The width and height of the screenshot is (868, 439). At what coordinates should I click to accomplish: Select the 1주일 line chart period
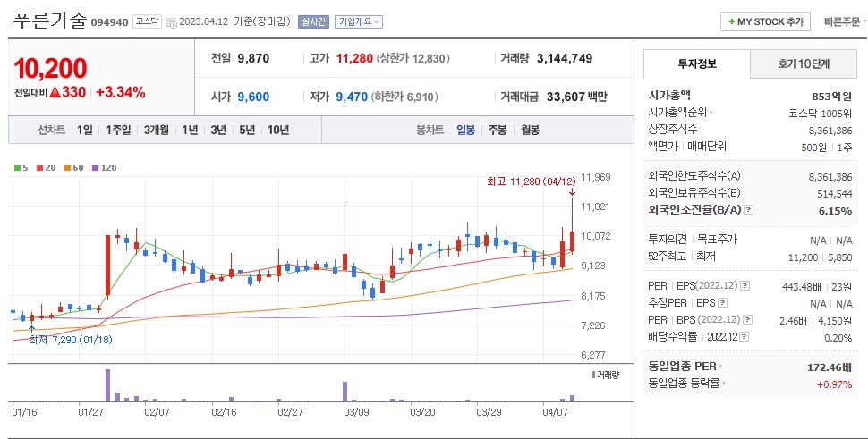point(118,130)
